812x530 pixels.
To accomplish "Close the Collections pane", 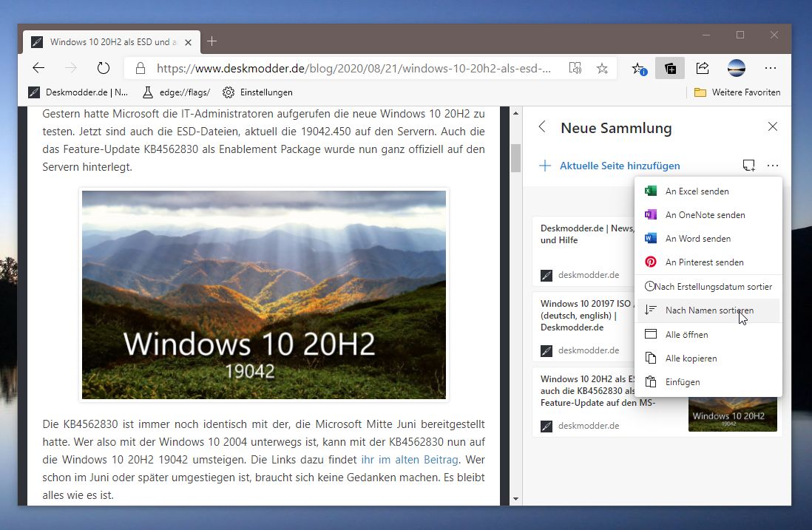I will tap(773, 127).
